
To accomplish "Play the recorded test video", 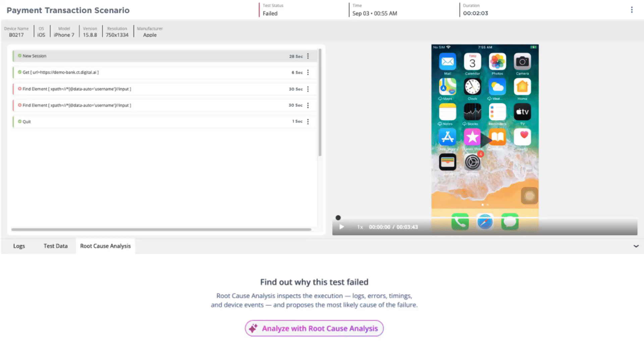I will (341, 227).
